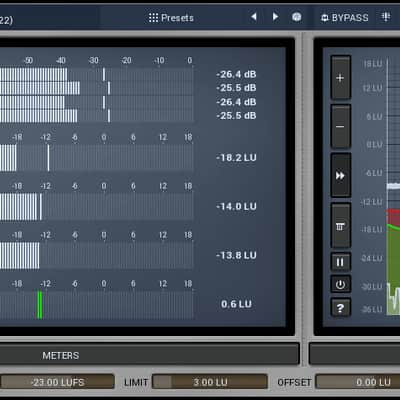Pause the loudness graph

(340, 262)
